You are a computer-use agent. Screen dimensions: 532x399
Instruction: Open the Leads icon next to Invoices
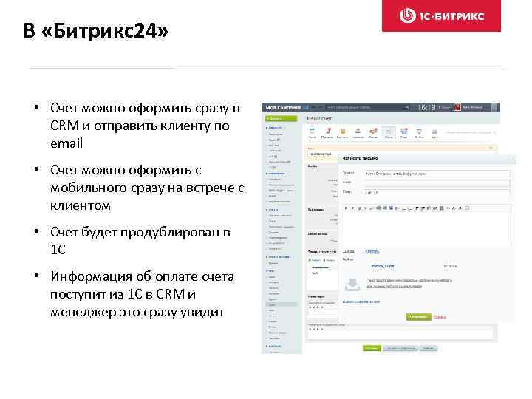(x=403, y=132)
